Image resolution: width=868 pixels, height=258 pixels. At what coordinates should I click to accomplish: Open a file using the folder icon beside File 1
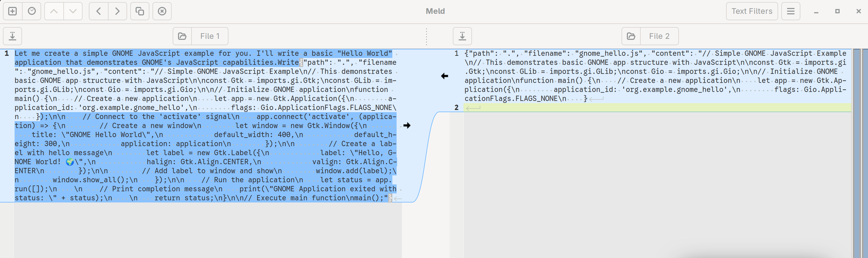[182, 36]
